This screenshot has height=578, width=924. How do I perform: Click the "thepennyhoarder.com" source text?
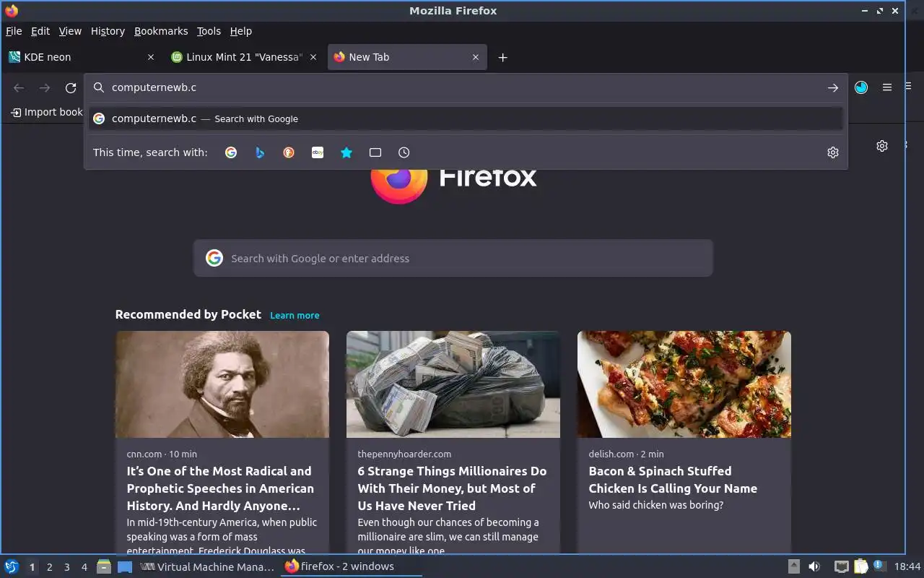click(404, 454)
